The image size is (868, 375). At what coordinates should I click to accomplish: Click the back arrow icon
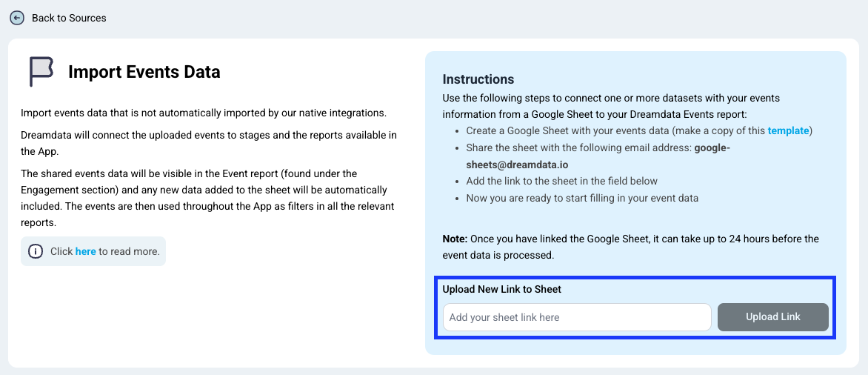[17, 18]
